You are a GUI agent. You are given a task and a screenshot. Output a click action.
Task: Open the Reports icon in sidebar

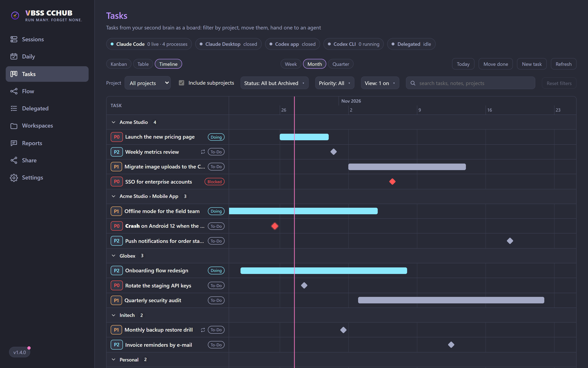coord(14,143)
